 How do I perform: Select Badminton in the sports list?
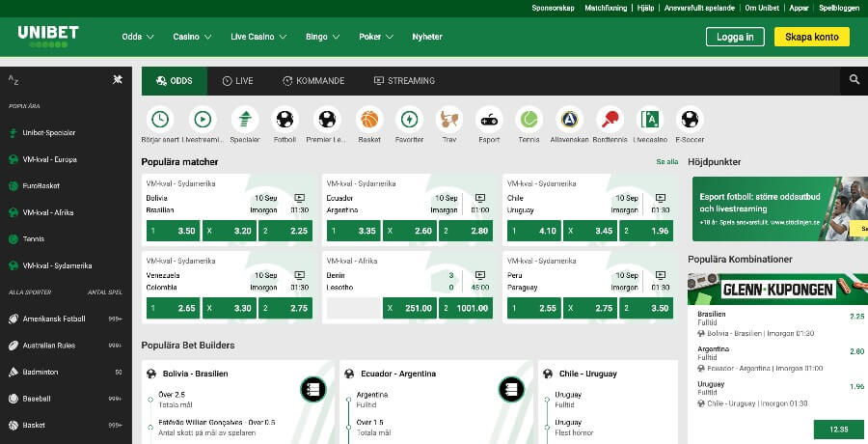67,372
